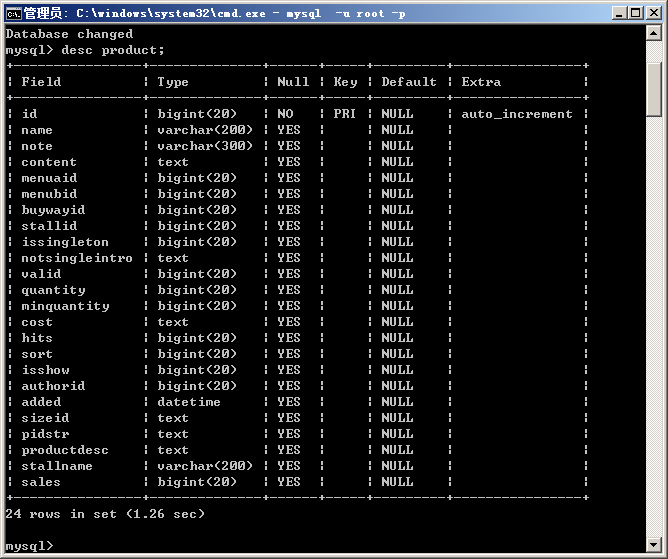Click the 'menubid' field name
The image size is (668, 559).
pyautogui.click(x=49, y=194)
